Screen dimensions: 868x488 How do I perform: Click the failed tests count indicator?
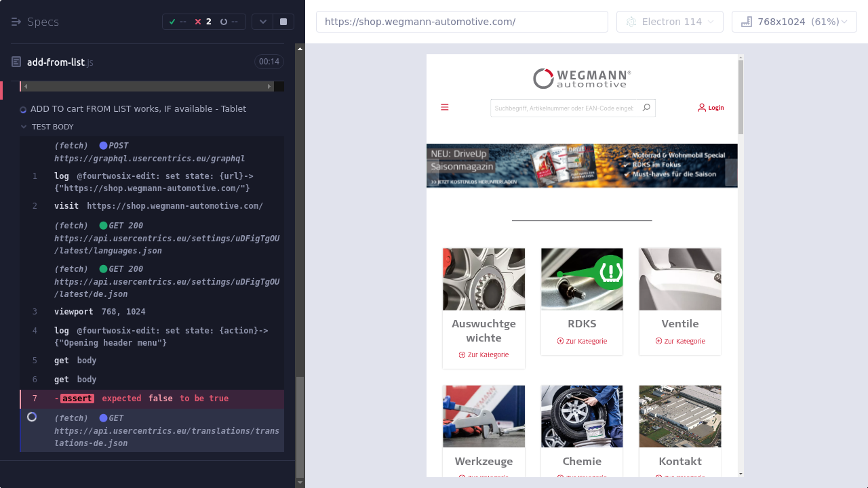click(203, 22)
